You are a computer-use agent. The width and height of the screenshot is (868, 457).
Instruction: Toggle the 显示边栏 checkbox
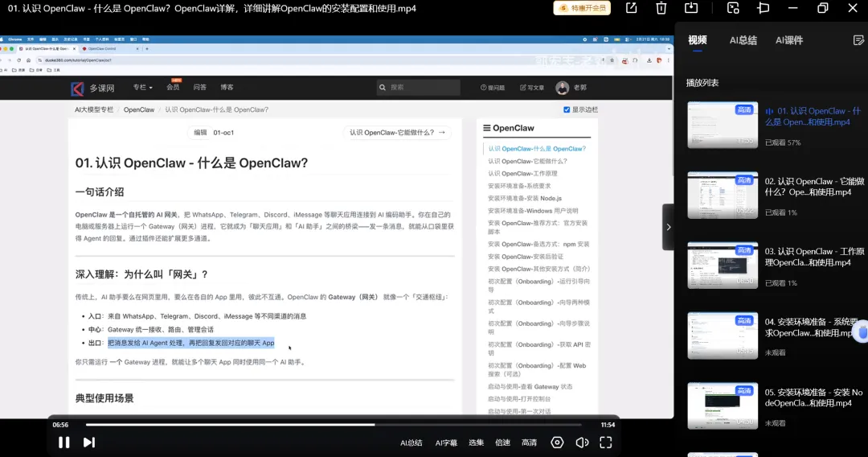click(567, 109)
